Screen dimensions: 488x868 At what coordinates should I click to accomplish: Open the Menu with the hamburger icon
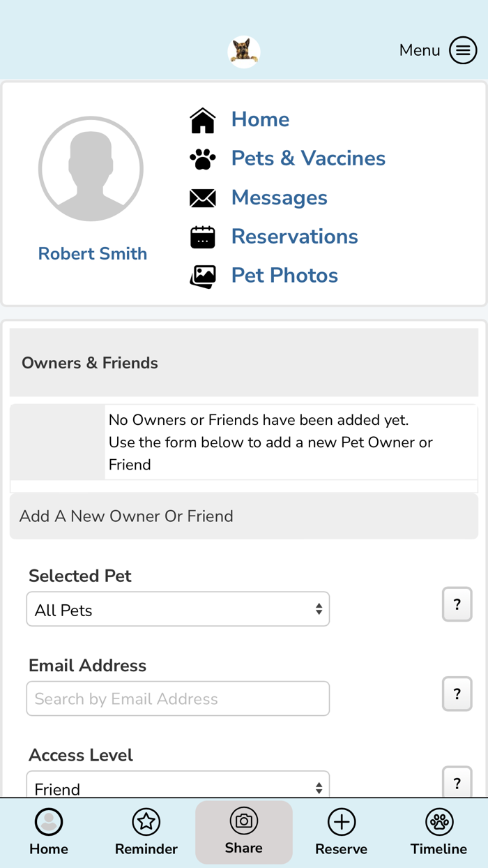(x=462, y=50)
